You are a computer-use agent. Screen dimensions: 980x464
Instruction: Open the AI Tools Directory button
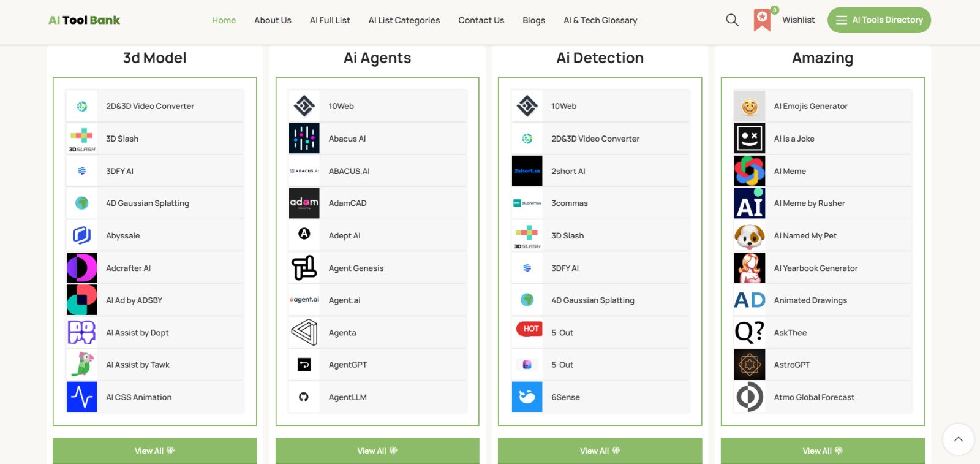(879, 20)
